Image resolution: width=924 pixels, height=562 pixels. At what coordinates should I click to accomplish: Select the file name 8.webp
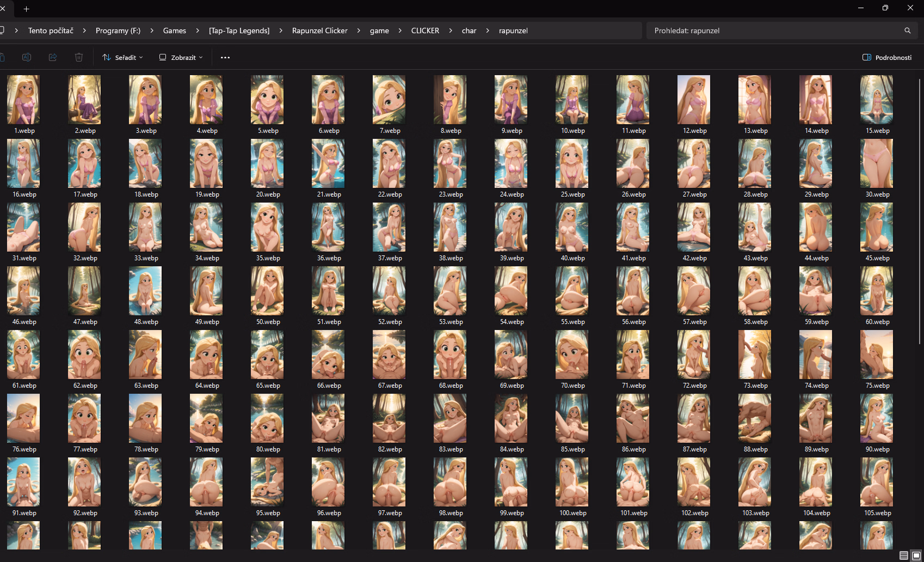click(451, 131)
